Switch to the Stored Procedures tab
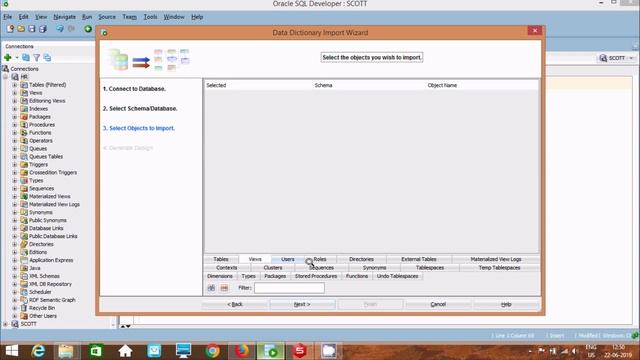Image resolution: width=640 pixels, height=360 pixels. 316,276
